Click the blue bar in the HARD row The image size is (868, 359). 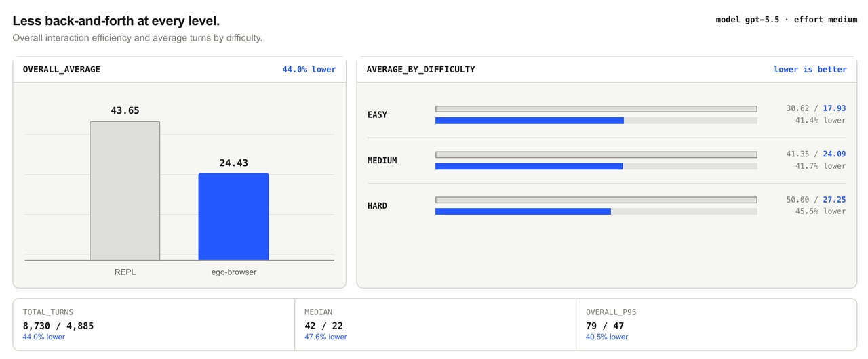(523, 211)
